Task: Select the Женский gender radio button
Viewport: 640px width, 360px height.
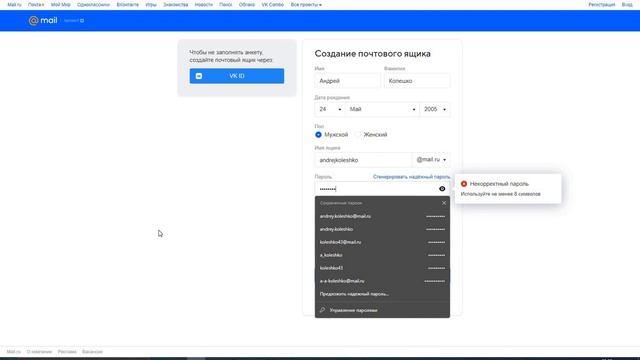Action: [358, 135]
